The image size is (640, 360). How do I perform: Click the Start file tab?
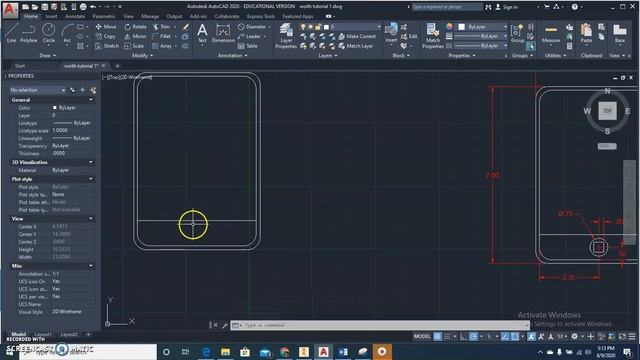(20, 66)
